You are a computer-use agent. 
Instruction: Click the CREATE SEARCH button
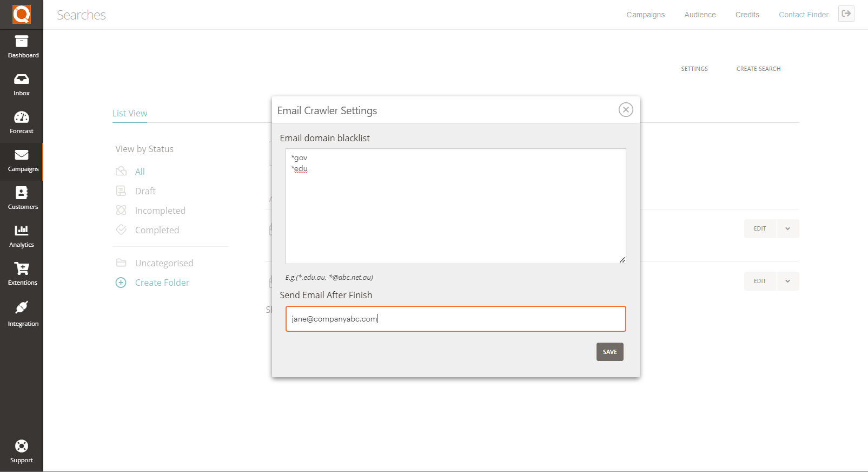[758, 69]
